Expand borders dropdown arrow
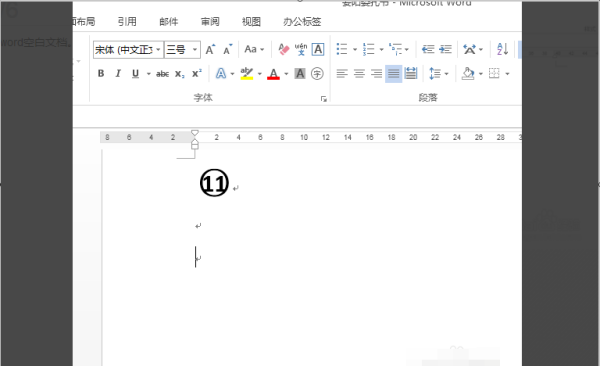Image resolution: width=600 pixels, height=366 pixels. [507, 74]
